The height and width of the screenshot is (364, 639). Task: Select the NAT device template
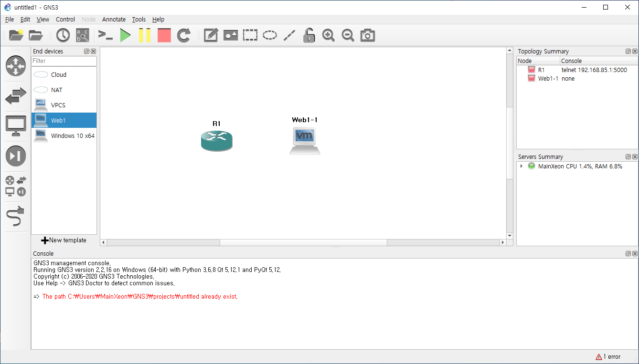tap(64, 90)
